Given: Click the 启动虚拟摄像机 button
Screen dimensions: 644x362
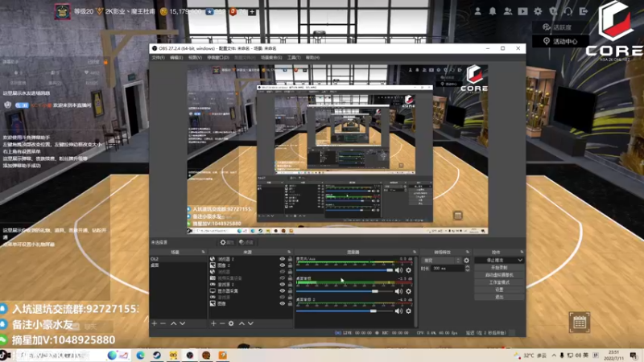Looking at the screenshot, I should pyautogui.click(x=499, y=275).
